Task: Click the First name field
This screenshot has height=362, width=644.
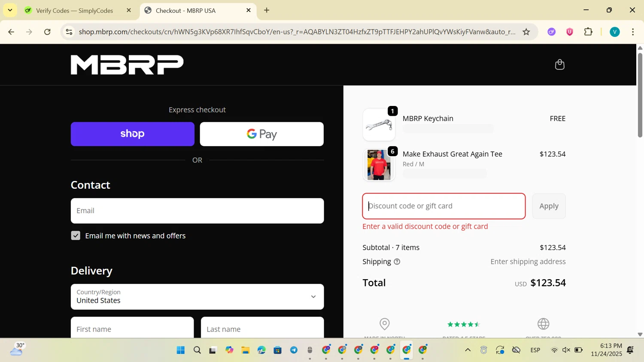Action: click(x=132, y=329)
